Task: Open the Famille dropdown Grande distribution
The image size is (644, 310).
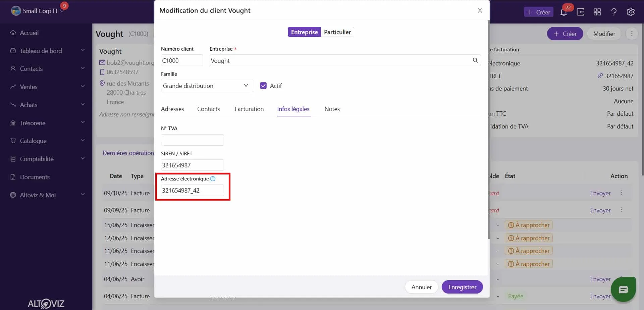Action: [207, 86]
